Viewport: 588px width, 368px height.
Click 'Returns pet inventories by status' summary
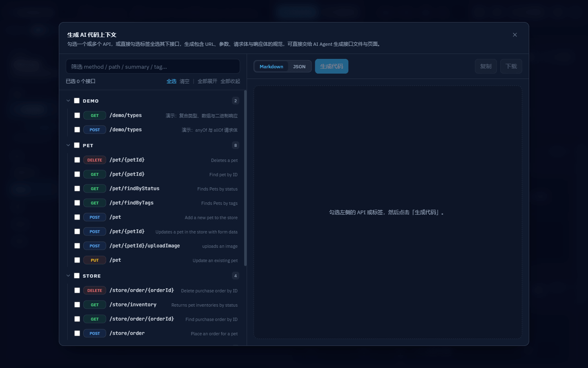pos(205,305)
